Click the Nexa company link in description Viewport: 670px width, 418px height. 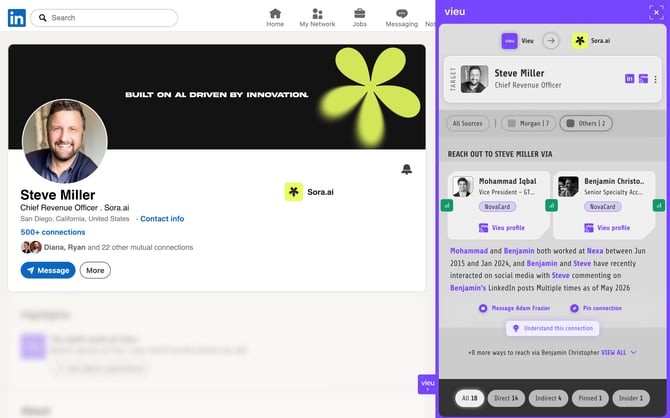pyautogui.click(x=595, y=251)
